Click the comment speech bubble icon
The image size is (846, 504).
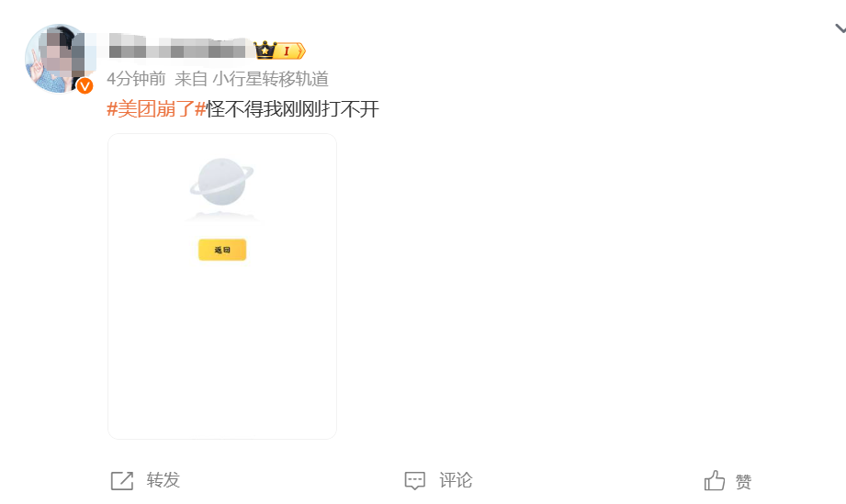pyautogui.click(x=415, y=480)
